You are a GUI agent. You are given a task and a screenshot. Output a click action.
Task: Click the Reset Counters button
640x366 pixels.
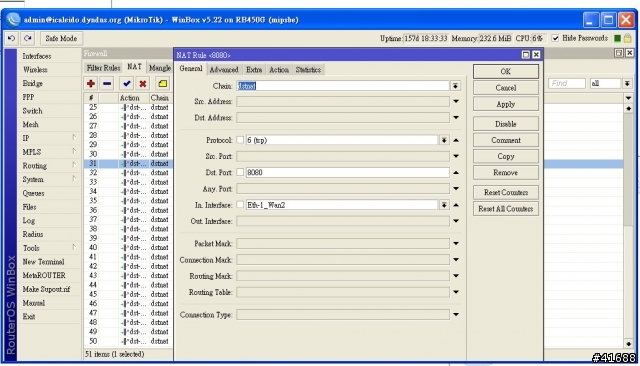[506, 192]
